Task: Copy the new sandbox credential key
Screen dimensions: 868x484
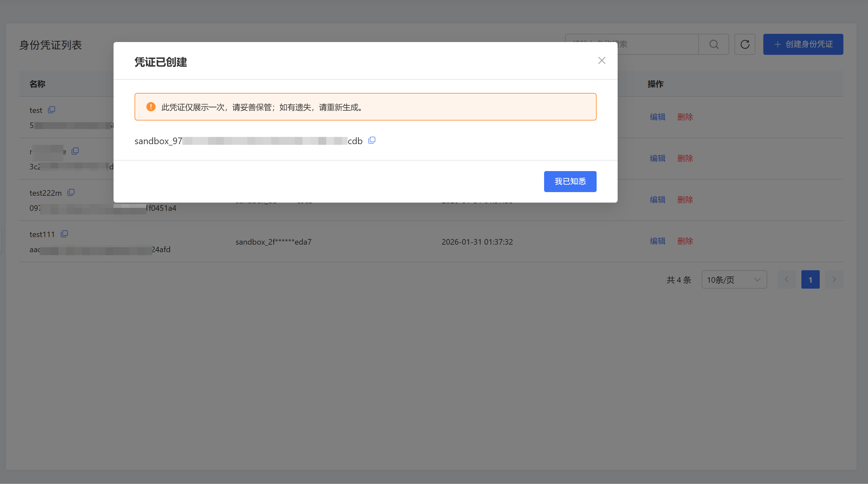Action: [x=372, y=140]
